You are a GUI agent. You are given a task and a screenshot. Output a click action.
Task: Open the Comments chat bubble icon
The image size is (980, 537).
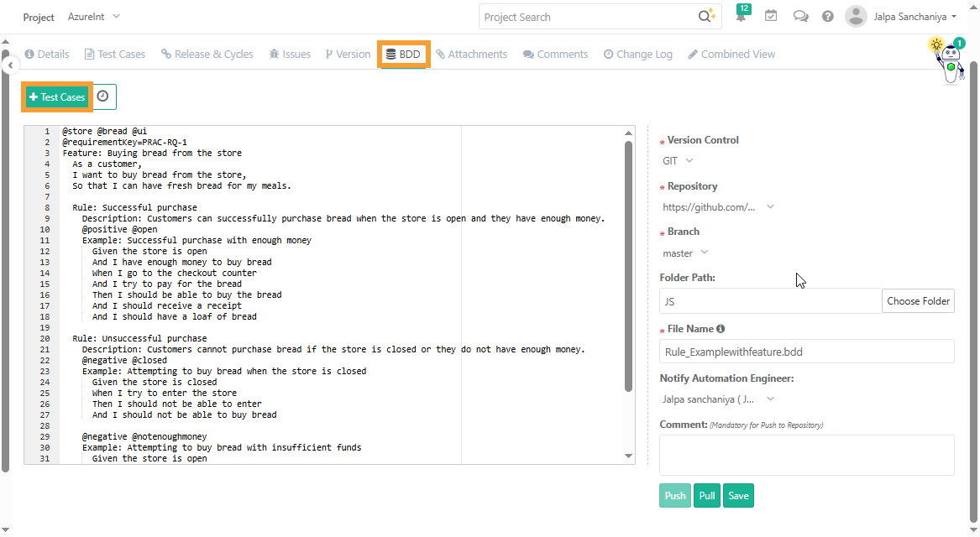click(x=527, y=54)
